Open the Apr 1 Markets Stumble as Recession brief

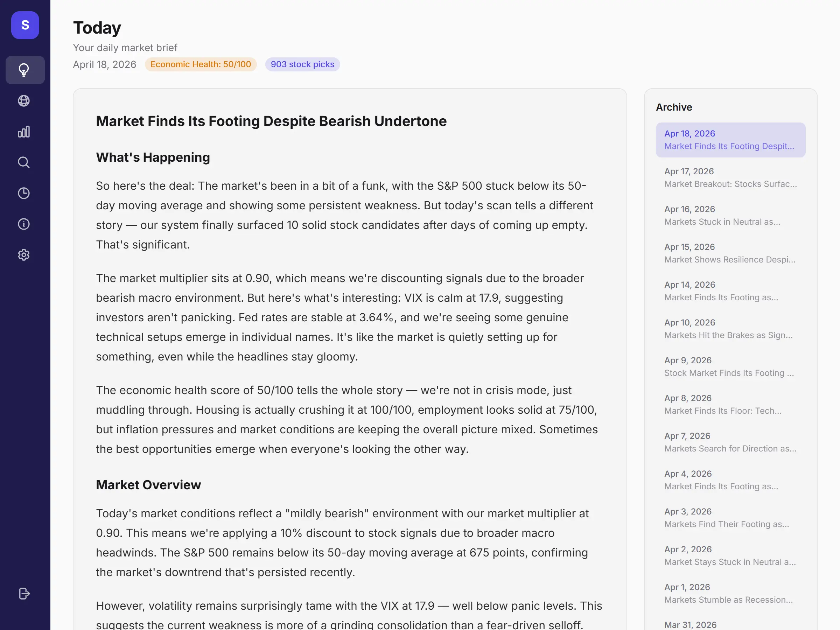click(730, 594)
